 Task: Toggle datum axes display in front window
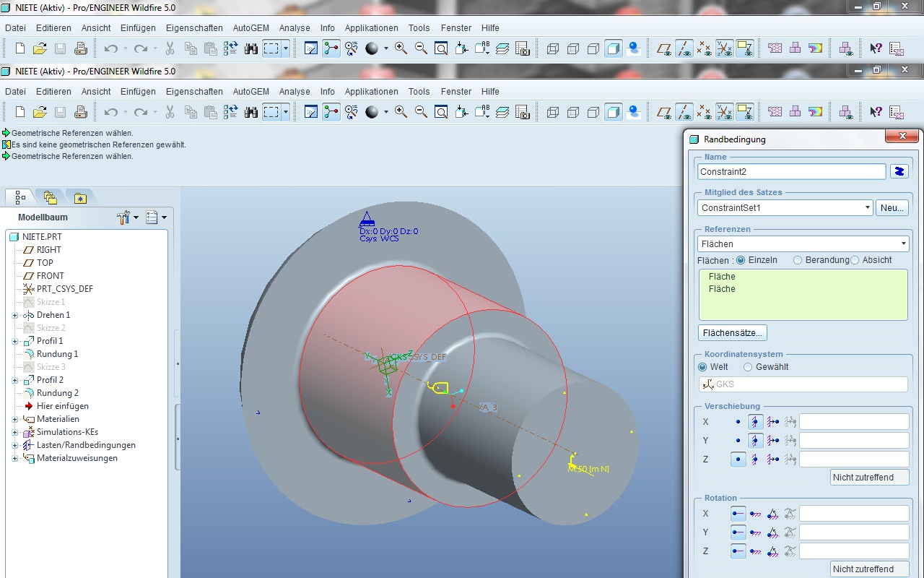coord(684,112)
